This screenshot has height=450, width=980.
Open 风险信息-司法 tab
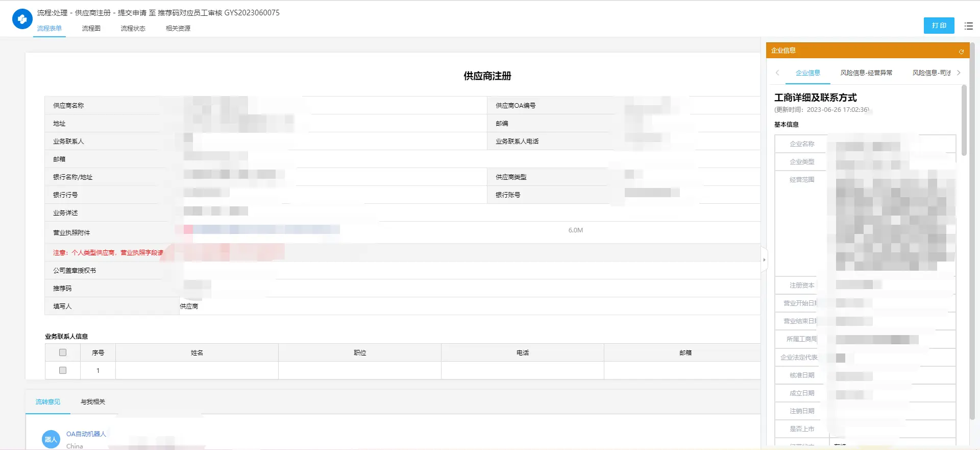pos(932,73)
